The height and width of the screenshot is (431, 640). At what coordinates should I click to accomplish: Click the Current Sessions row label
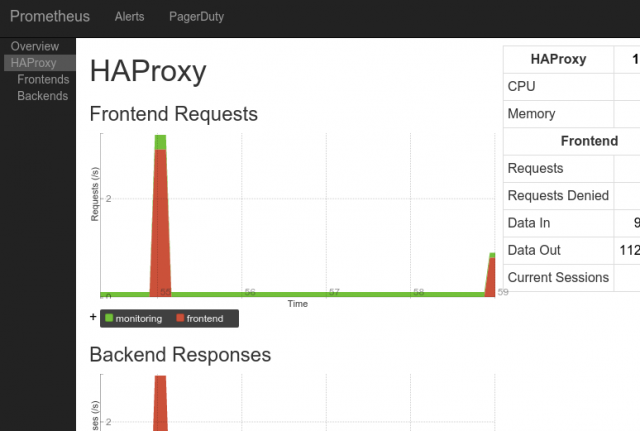(558, 278)
